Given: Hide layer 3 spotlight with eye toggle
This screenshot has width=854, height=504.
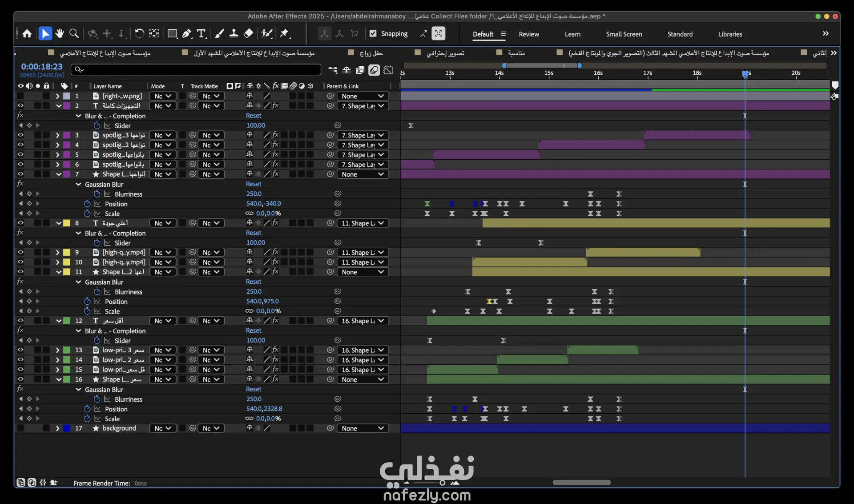Looking at the screenshot, I should click(x=20, y=135).
